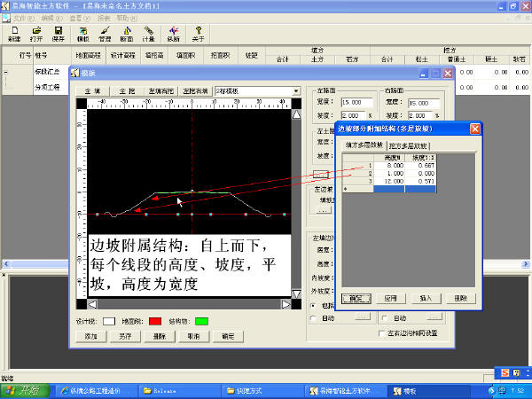Click the 管理 brush toolbar icon
The image size is (532, 399).
[x=105, y=34]
